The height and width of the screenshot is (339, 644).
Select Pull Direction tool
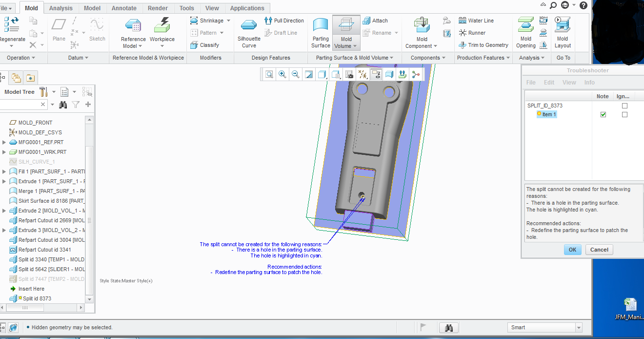[x=284, y=21]
